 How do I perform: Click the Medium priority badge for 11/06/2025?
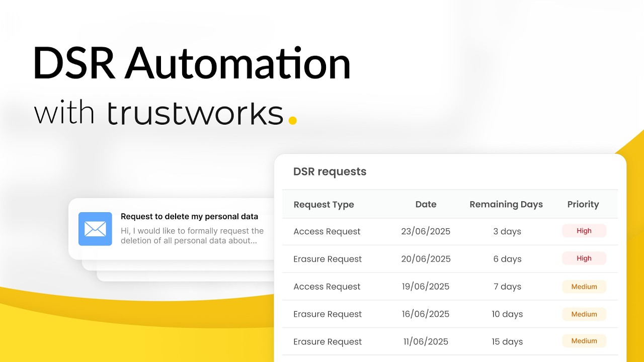(x=584, y=341)
